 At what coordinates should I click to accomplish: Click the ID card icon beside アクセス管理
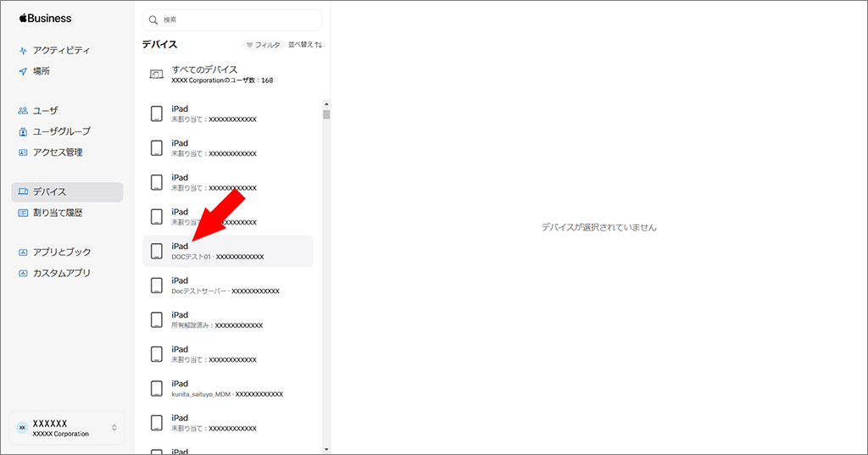point(23,153)
